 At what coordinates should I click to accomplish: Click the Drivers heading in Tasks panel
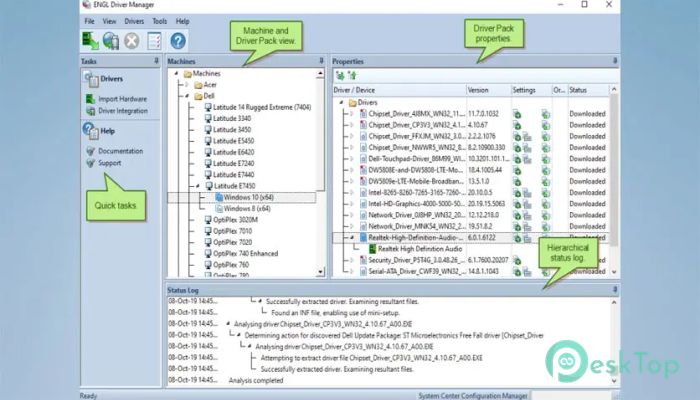pos(112,79)
